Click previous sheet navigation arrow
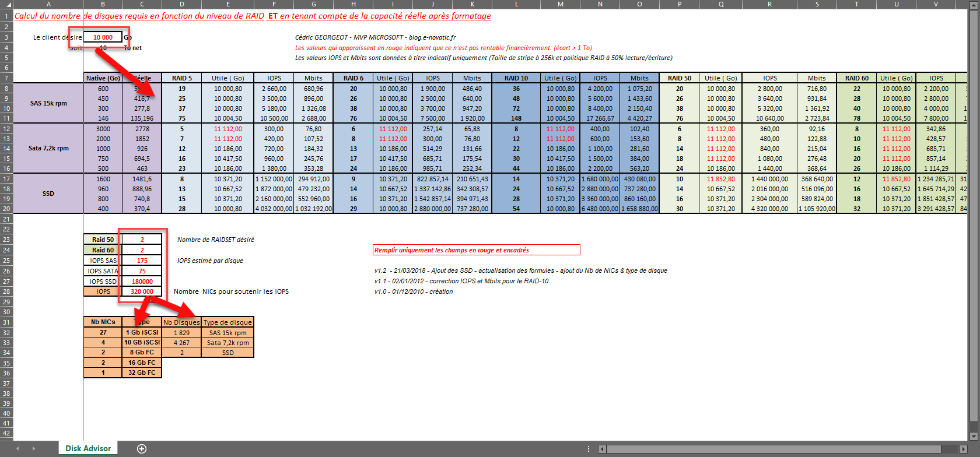 (17, 448)
